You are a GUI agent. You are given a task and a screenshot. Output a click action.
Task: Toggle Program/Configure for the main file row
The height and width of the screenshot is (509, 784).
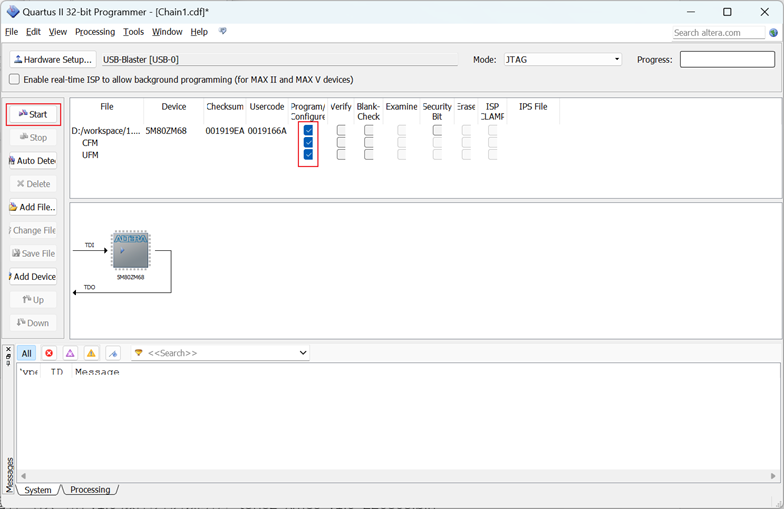[308, 130]
